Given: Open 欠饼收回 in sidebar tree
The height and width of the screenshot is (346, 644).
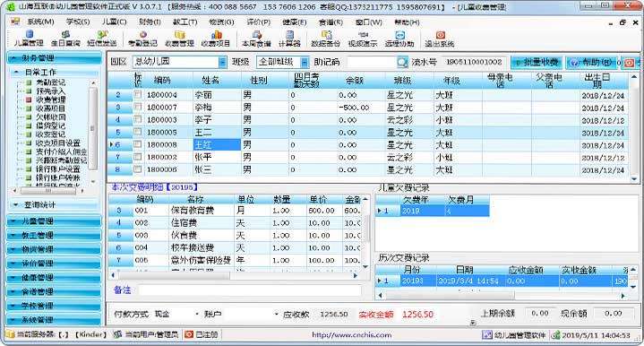Looking at the screenshot, I should pyautogui.click(x=50, y=117).
